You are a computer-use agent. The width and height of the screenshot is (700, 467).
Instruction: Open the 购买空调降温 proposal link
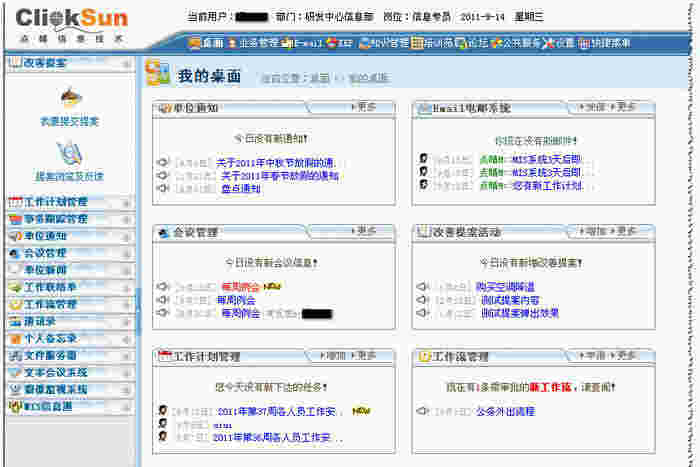505,287
